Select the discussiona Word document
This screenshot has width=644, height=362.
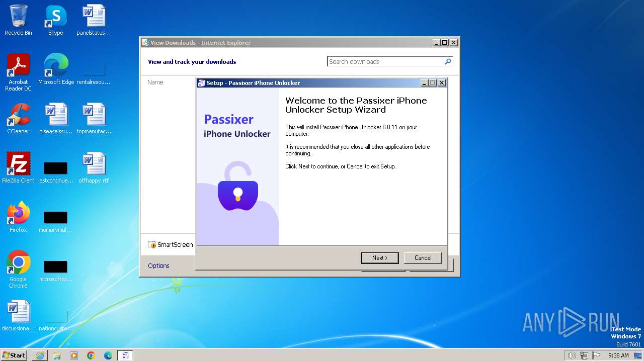tap(18, 315)
